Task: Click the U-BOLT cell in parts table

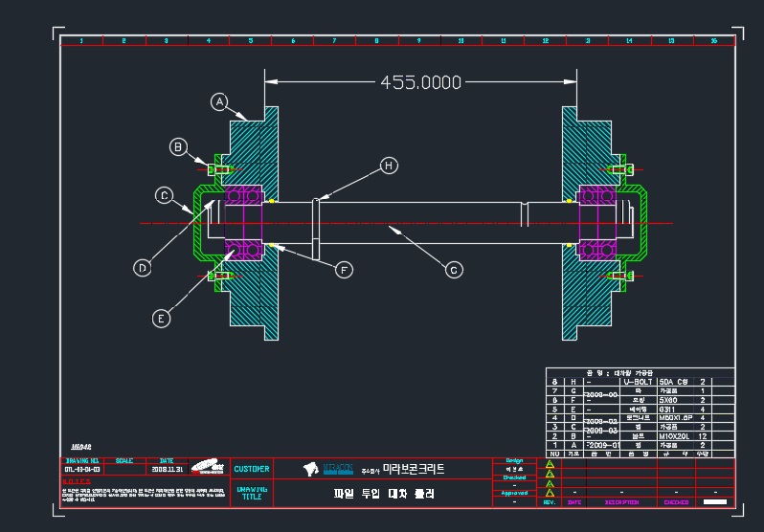Action: (x=638, y=382)
